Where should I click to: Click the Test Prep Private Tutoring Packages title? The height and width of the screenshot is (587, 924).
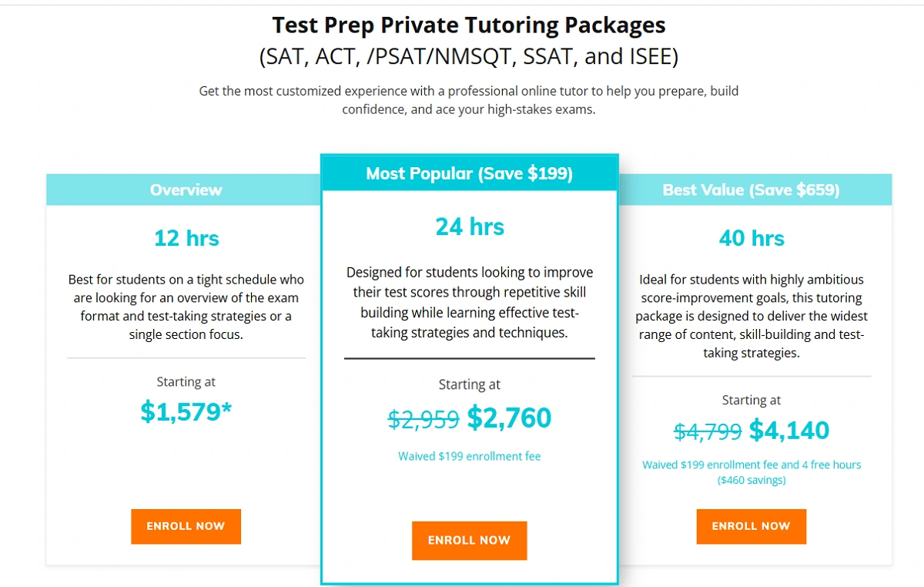(x=469, y=25)
